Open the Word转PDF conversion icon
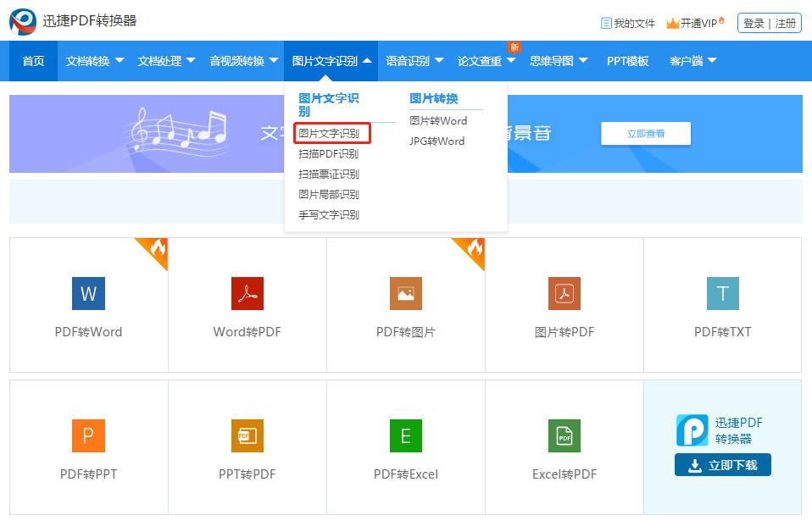The image size is (812, 521). 247,293
